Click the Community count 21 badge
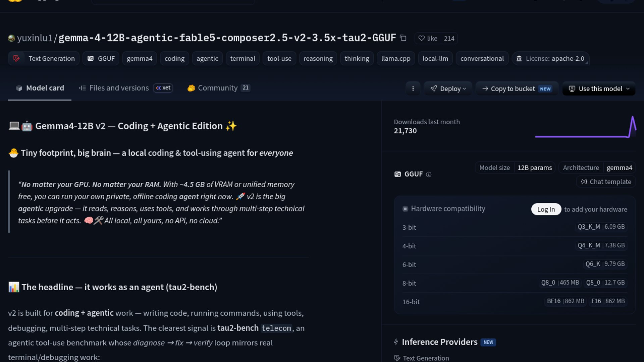 pos(246,88)
